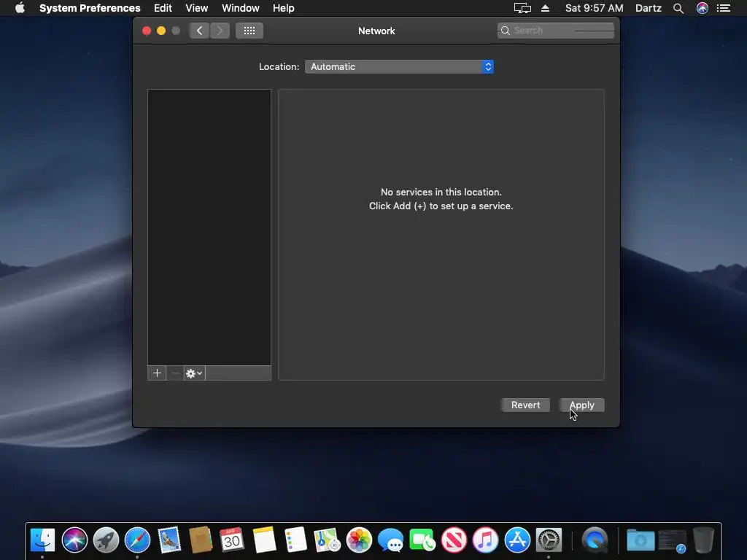The image size is (747, 560).
Task: Open Launchpad rocket icon in the Dock
Action: click(x=106, y=540)
